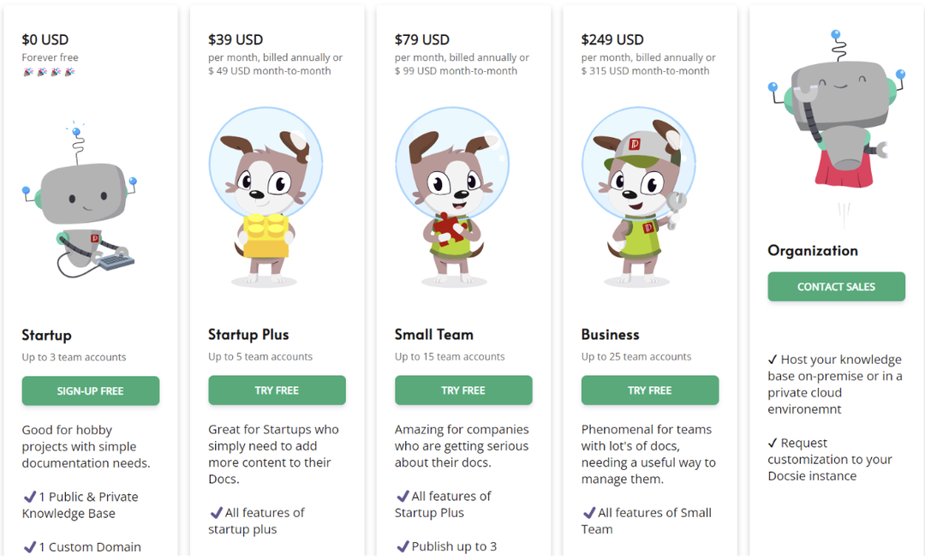Click Request customization to your Docsie instance

click(x=829, y=459)
